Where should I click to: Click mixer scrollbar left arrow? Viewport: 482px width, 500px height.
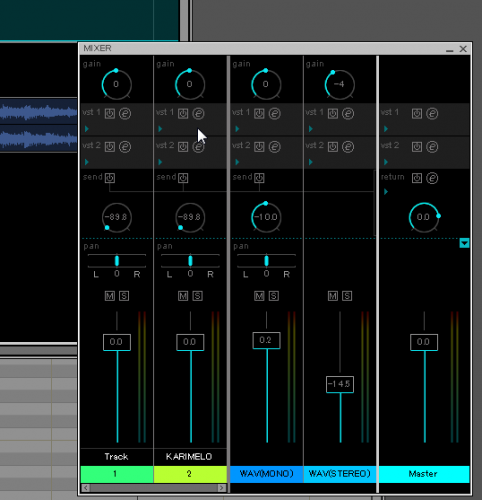(86, 488)
